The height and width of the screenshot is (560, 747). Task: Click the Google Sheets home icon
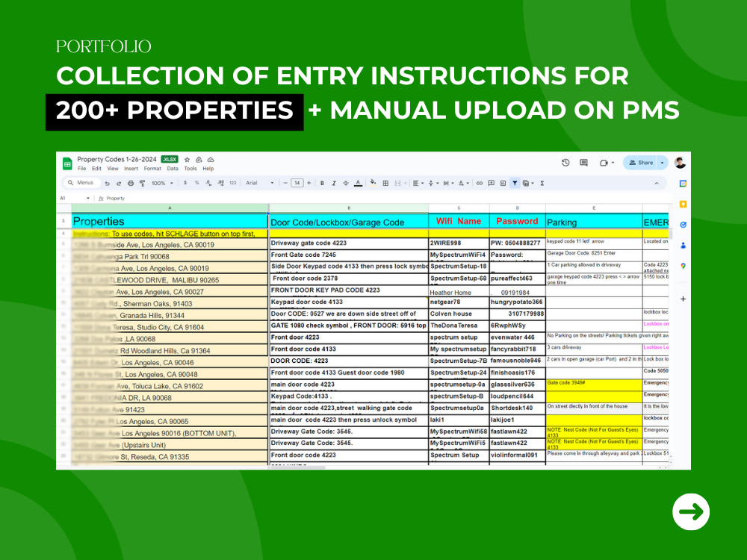67,164
